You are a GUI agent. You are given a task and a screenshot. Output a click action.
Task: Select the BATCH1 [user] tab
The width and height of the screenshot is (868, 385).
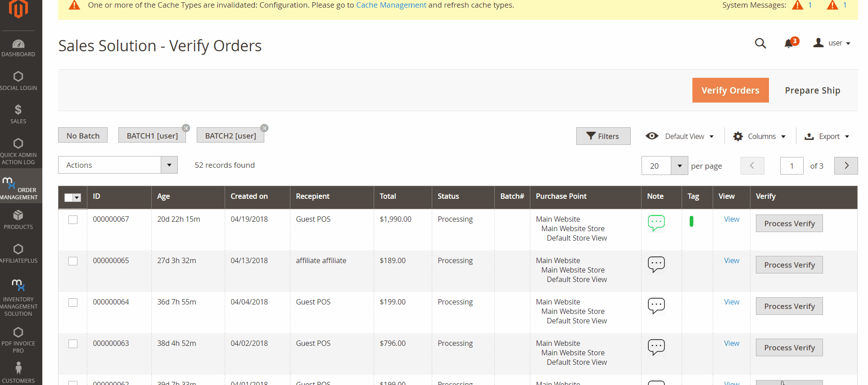(x=152, y=135)
